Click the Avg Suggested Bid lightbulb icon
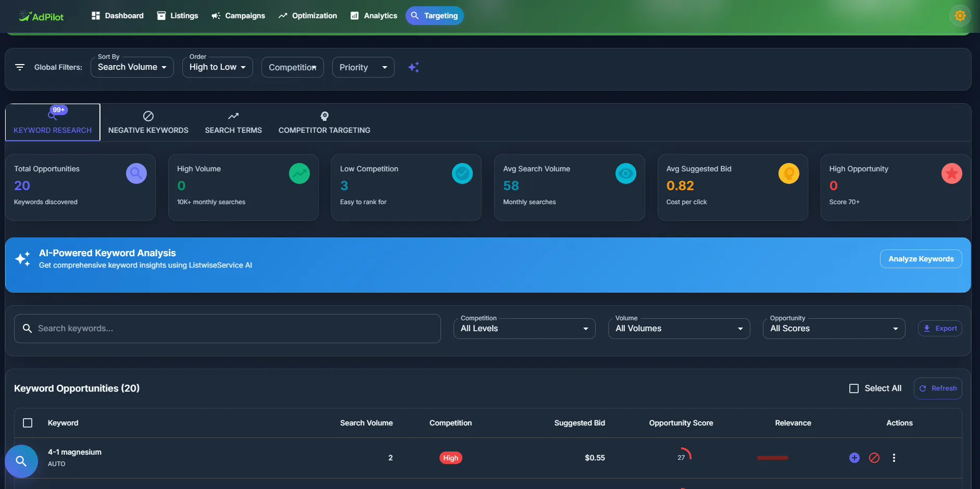The width and height of the screenshot is (980, 489). (789, 173)
